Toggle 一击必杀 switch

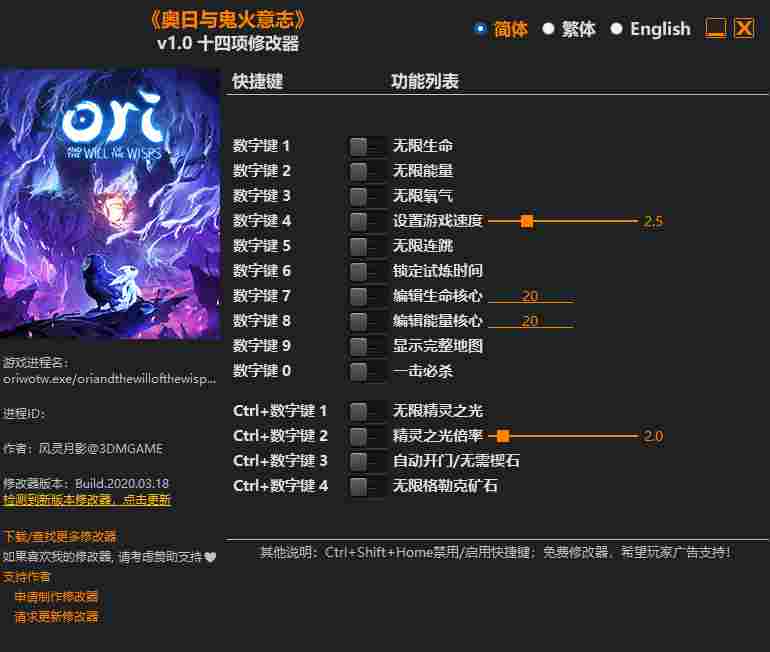366,371
